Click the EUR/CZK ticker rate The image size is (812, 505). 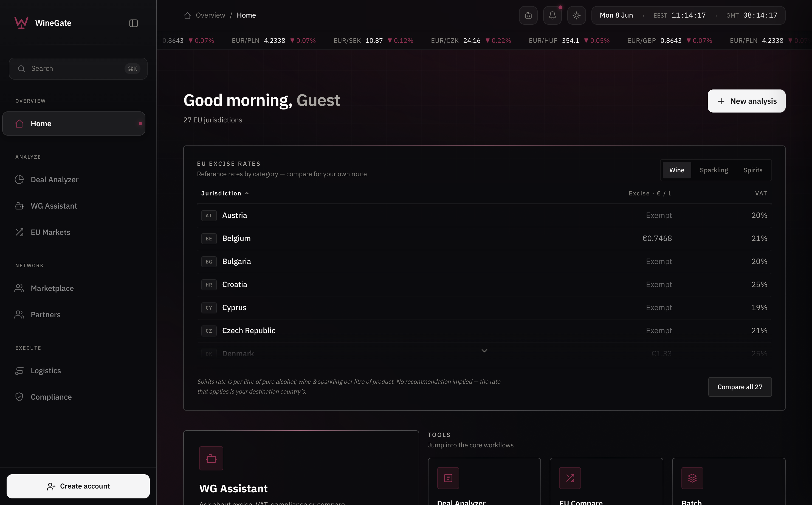point(471,40)
